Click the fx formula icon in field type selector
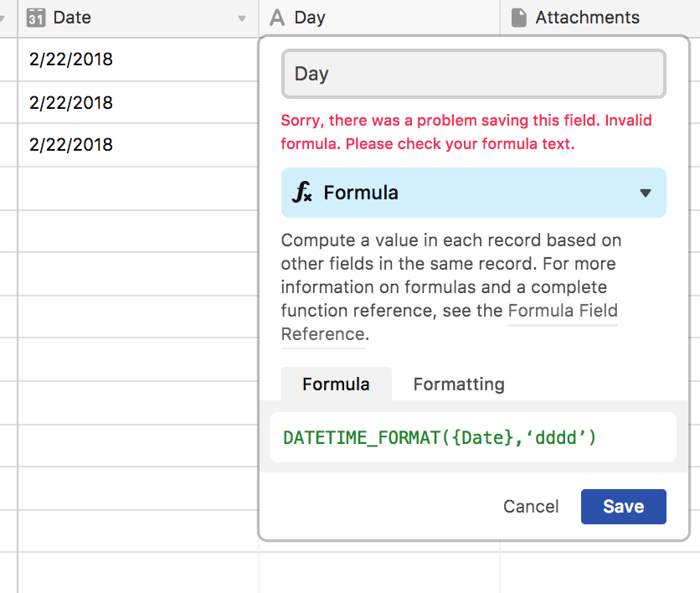Image resolution: width=700 pixels, height=593 pixels. [302, 193]
